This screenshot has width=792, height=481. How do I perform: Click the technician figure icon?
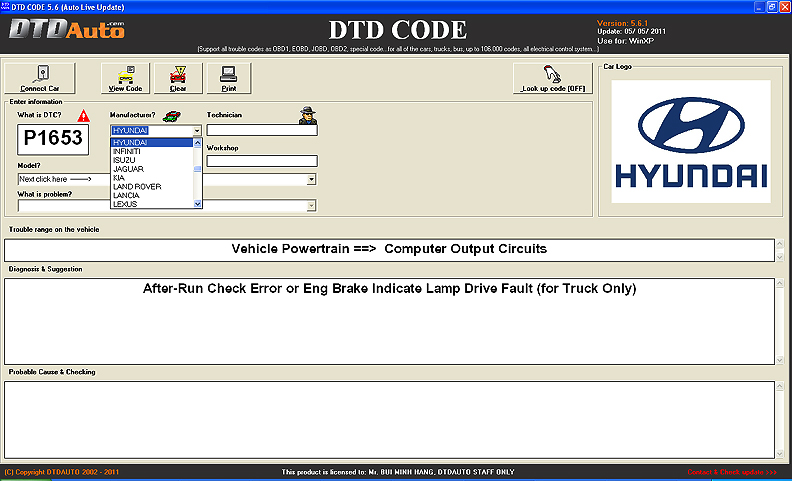(308, 115)
